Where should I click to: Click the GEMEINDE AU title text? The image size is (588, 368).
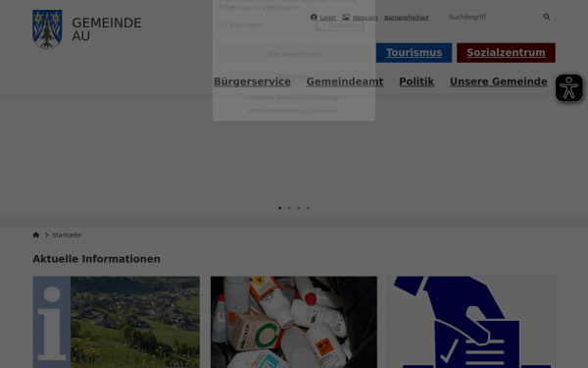click(x=107, y=29)
